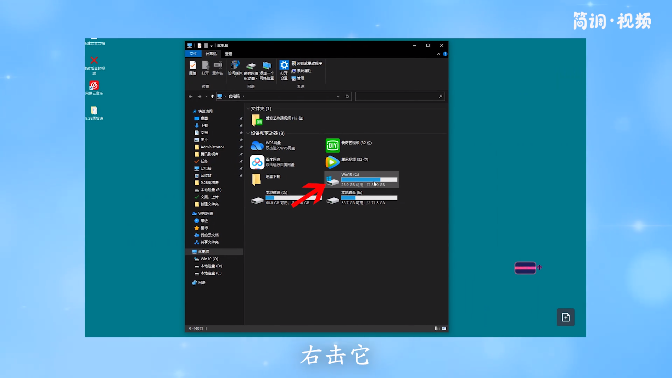Select Quick access in navigation pane
This screenshot has height=378, width=672.
coord(203,111)
